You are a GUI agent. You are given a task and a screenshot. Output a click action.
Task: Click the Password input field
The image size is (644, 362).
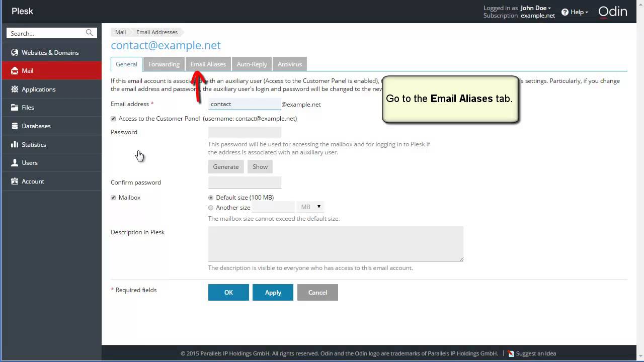(x=245, y=132)
